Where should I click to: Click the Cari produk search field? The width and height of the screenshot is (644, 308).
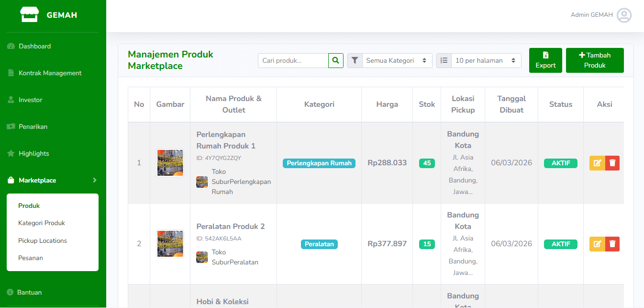pos(293,60)
